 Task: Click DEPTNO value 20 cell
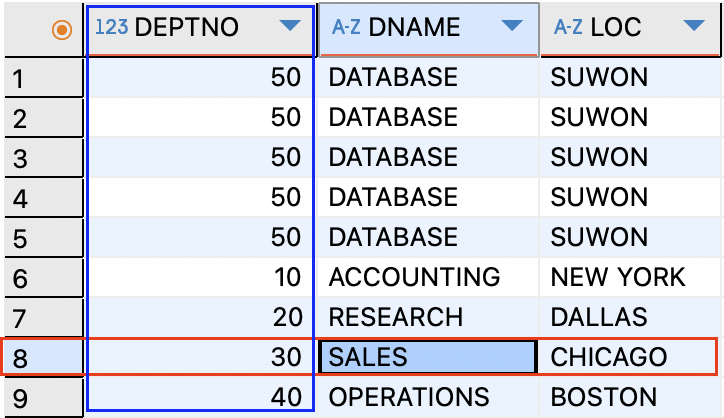pyautogui.click(x=200, y=317)
